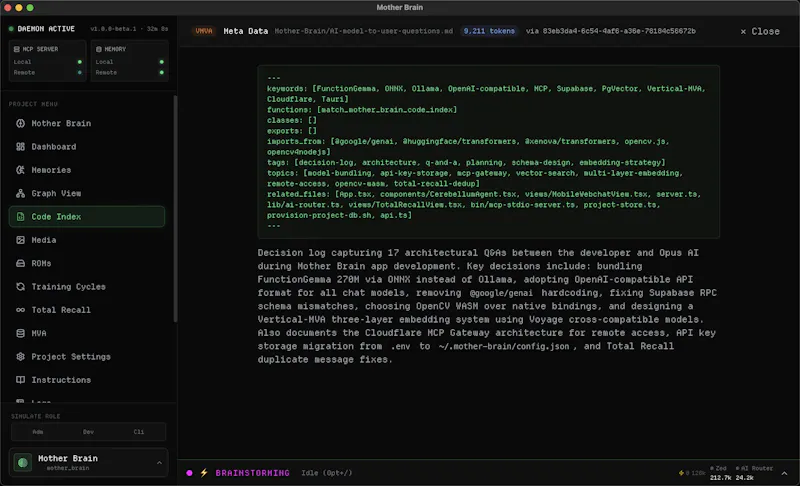
Task: Click Memory Remote status indicator
Action: pos(162,73)
